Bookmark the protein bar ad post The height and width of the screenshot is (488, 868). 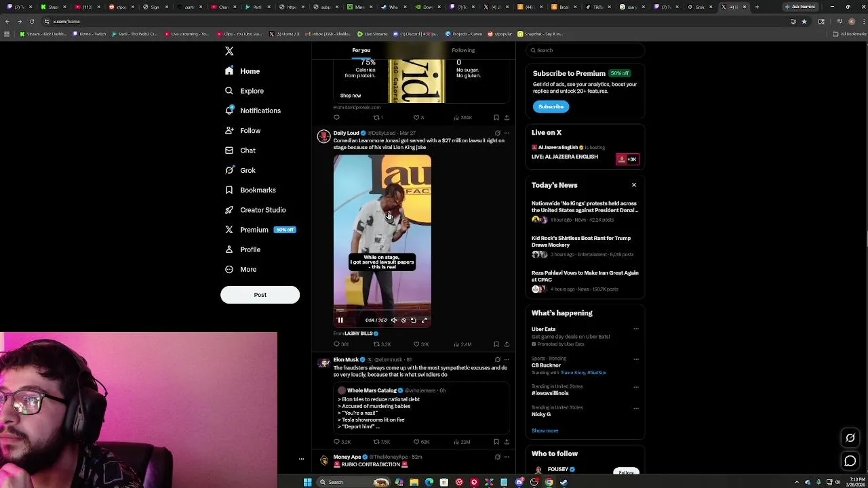(496, 118)
